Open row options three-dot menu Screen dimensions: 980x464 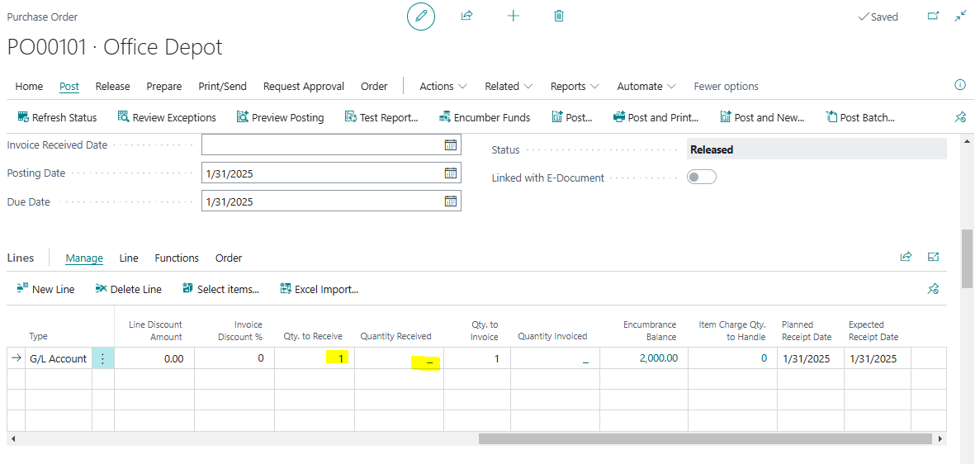pos(103,359)
